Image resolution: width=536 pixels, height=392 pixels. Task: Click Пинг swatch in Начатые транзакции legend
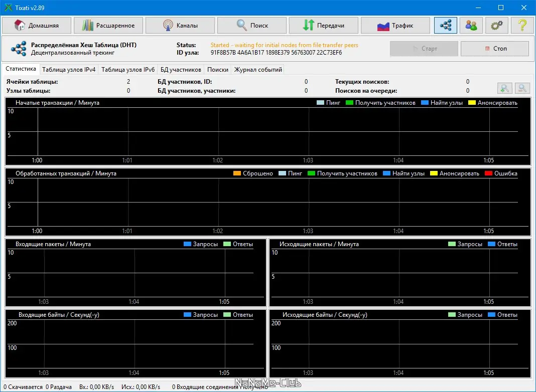(x=320, y=103)
